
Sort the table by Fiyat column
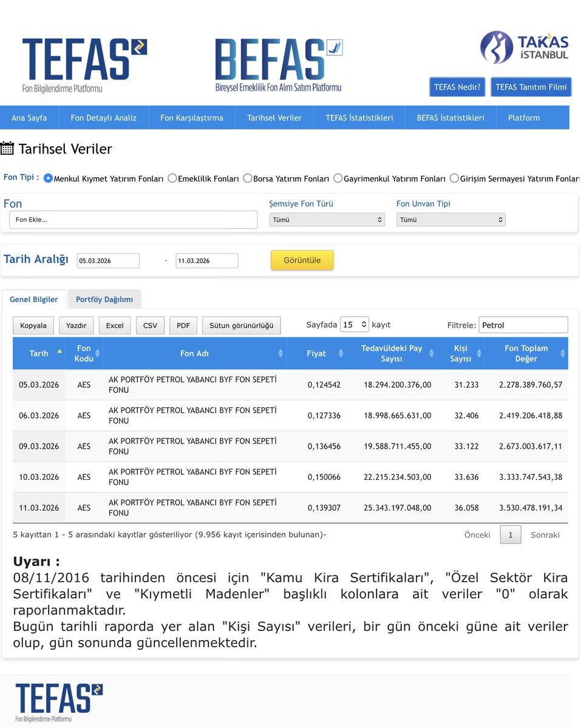(x=316, y=352)
